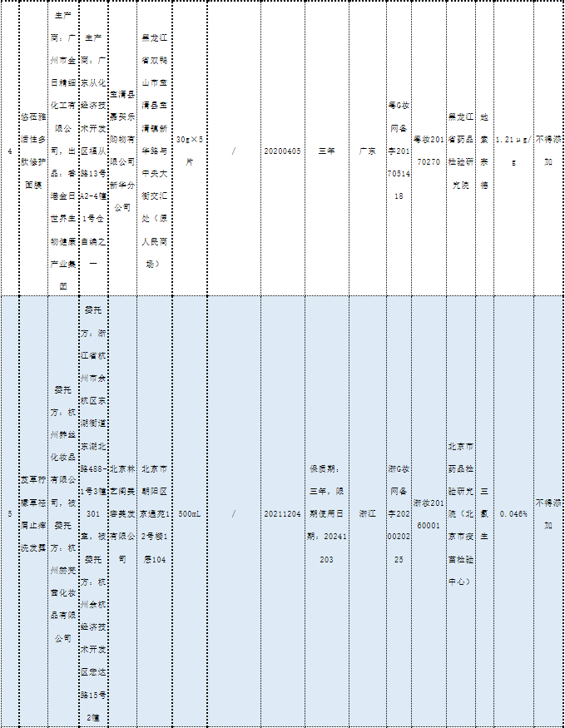Select the 浙妆20160001 license number cell
Viewport: 565px width, 728px height.
[428, 514]
